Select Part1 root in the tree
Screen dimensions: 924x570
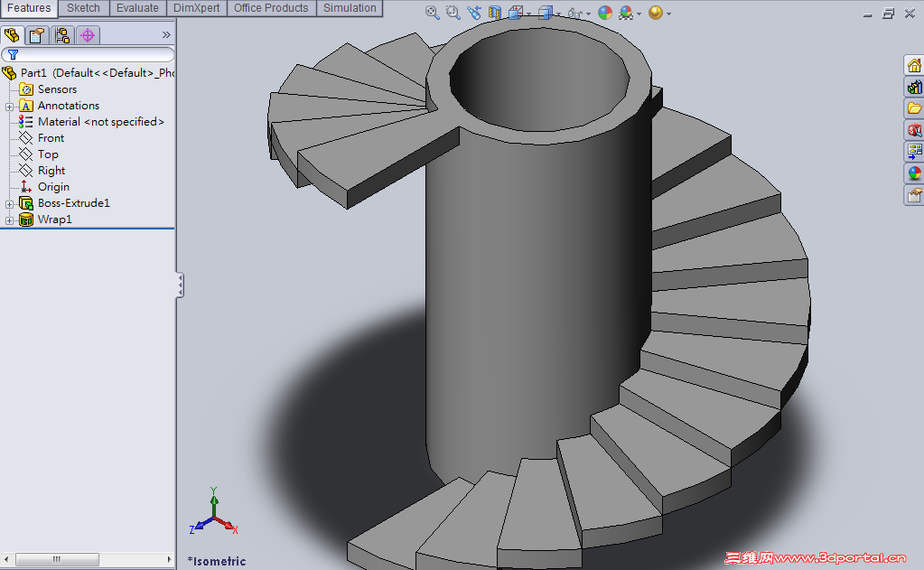(x=89, y=73)
